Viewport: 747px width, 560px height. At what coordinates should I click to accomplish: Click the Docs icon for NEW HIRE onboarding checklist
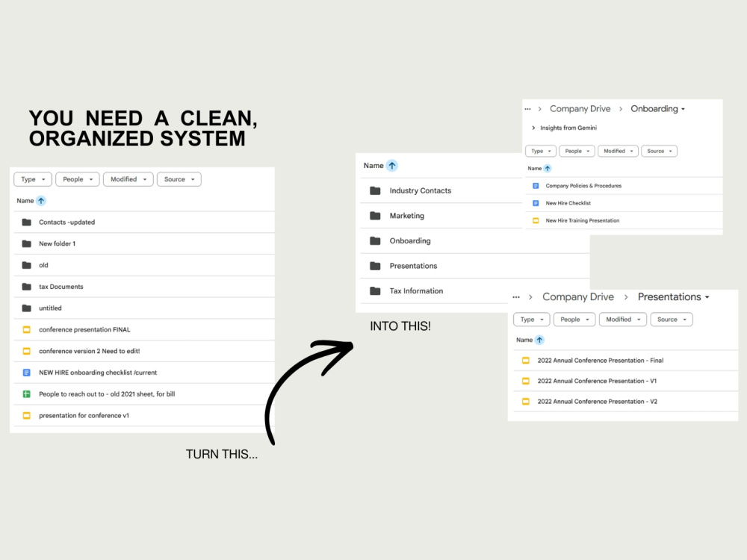pos(27,373)
